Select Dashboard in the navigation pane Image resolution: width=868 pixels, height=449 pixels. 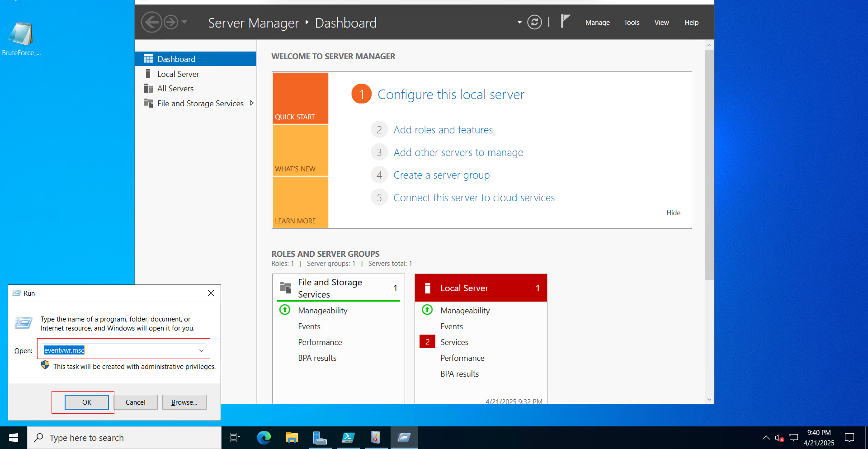[x=195, y=59]
